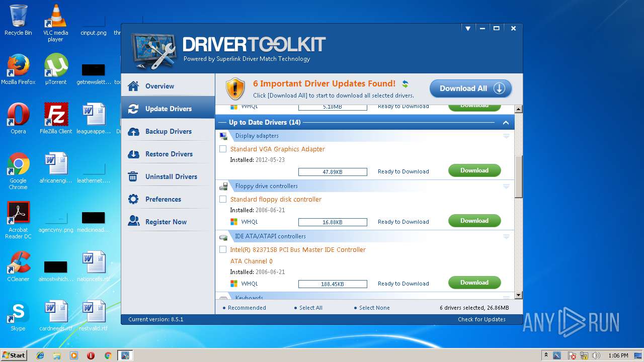This screenshot has width=644, height=362.
Task: Click WHQL logo of floppy controller
Action: pyautogui.click(x=234, y=222)
